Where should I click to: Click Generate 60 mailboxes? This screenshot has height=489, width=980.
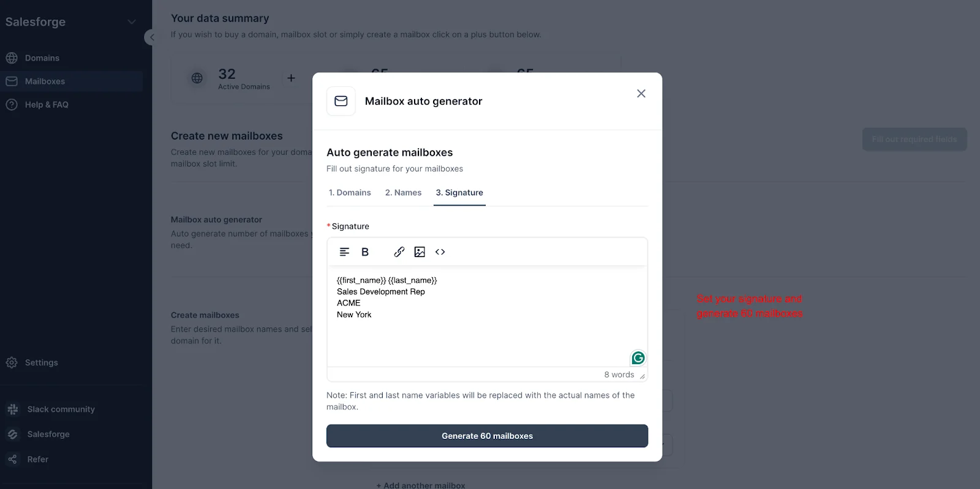[487, 436]
